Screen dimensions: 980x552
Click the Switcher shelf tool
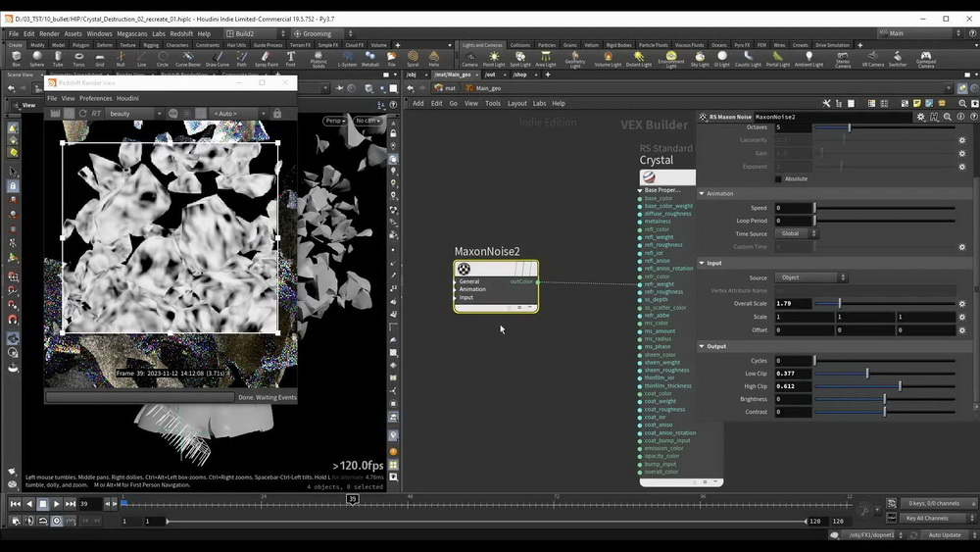(x=898, y=60)
